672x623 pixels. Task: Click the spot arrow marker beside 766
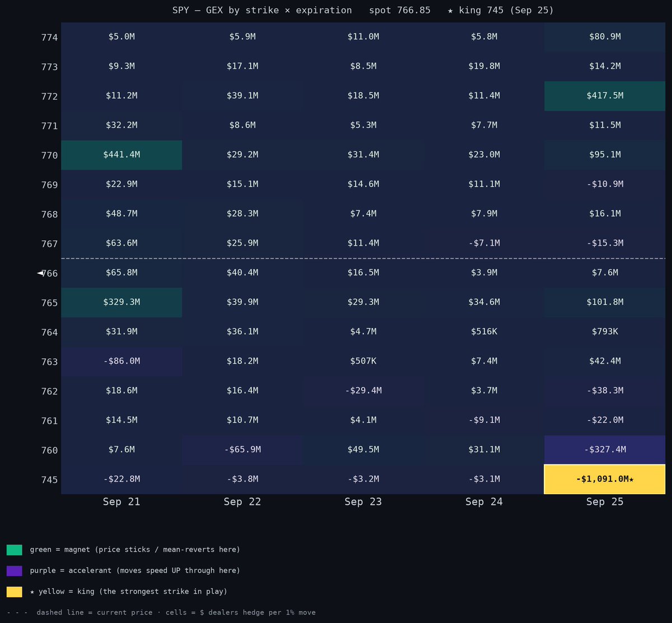point(40,273)
